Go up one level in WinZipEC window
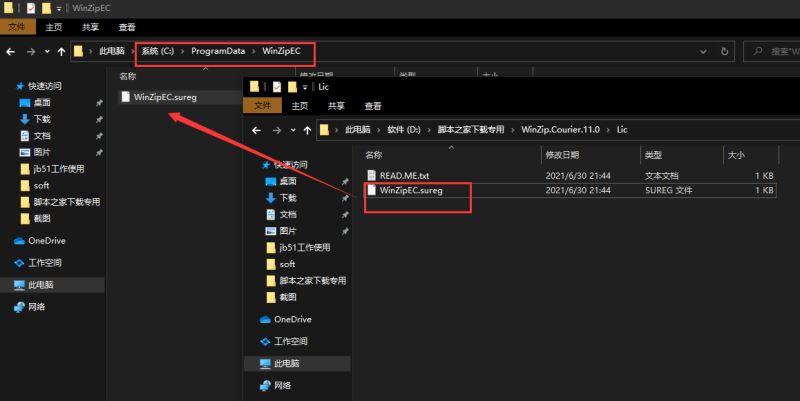 coord(61,52)
